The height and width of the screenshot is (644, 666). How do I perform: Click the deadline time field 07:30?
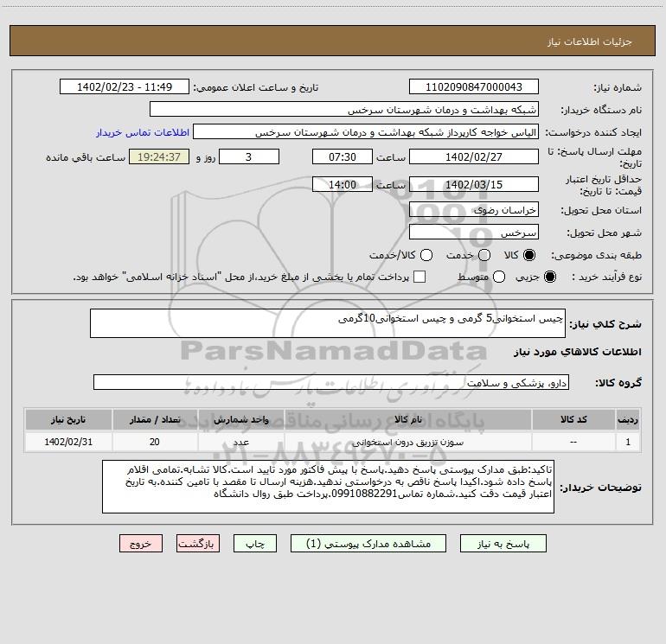coord(343,156)
